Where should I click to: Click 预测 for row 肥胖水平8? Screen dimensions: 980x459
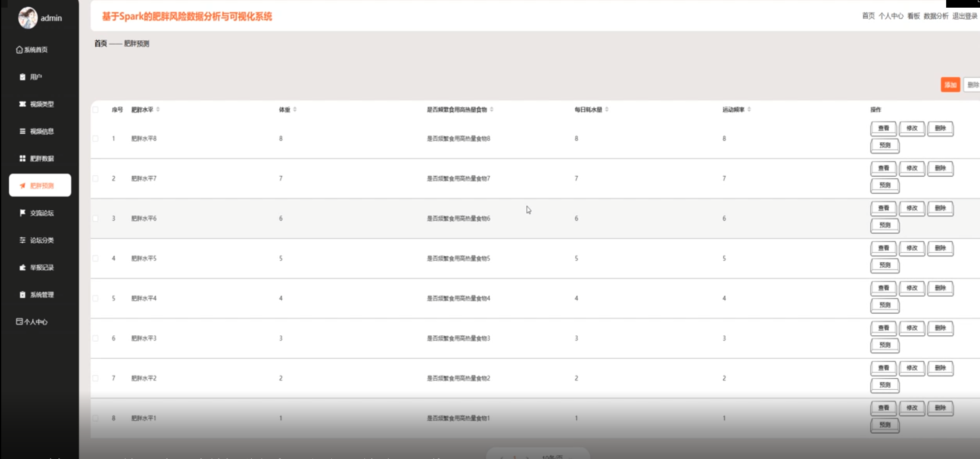point(885,145)
